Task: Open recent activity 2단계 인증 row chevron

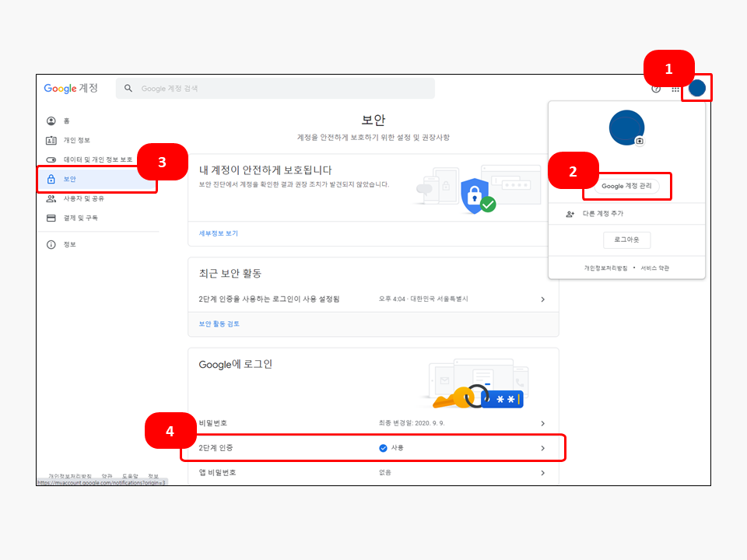Action: point(543,299)
